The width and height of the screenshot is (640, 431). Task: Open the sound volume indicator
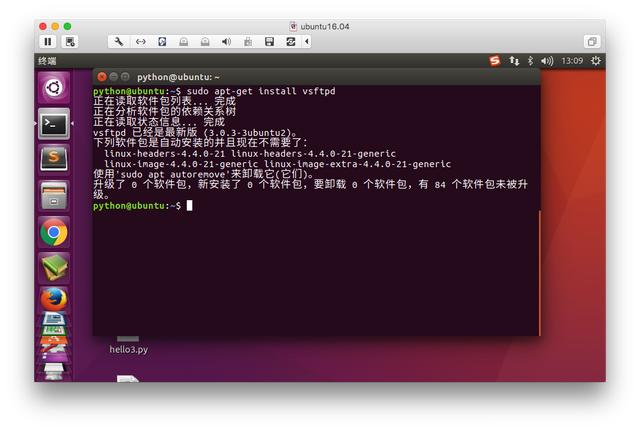point(547,61)
